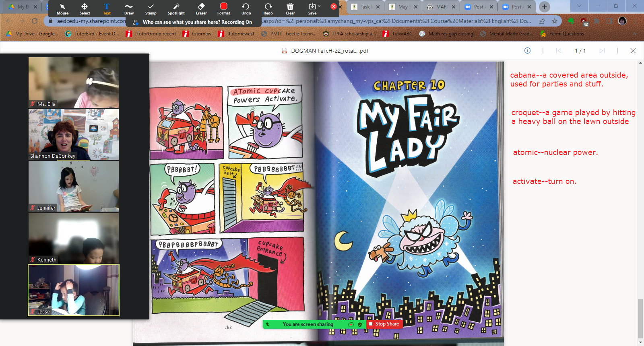
Task: Switch to the first Post Zoom tab
Action: [479, 7]
